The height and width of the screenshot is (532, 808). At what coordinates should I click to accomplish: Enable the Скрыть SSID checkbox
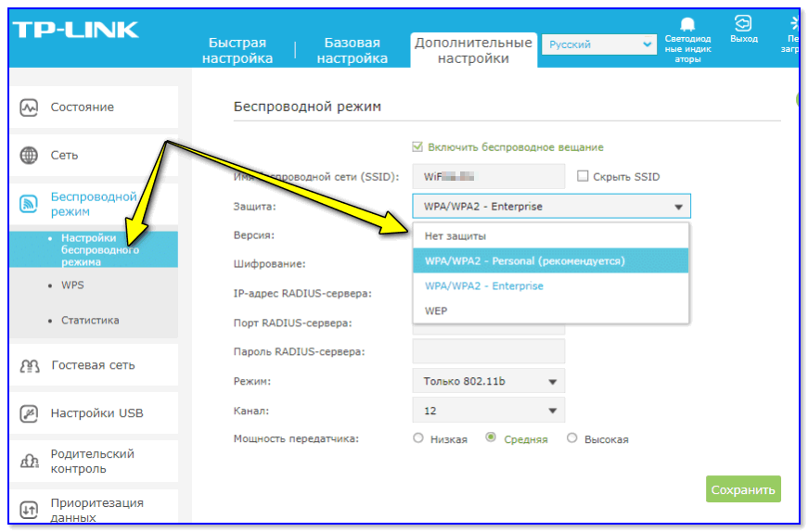[583, 176]
